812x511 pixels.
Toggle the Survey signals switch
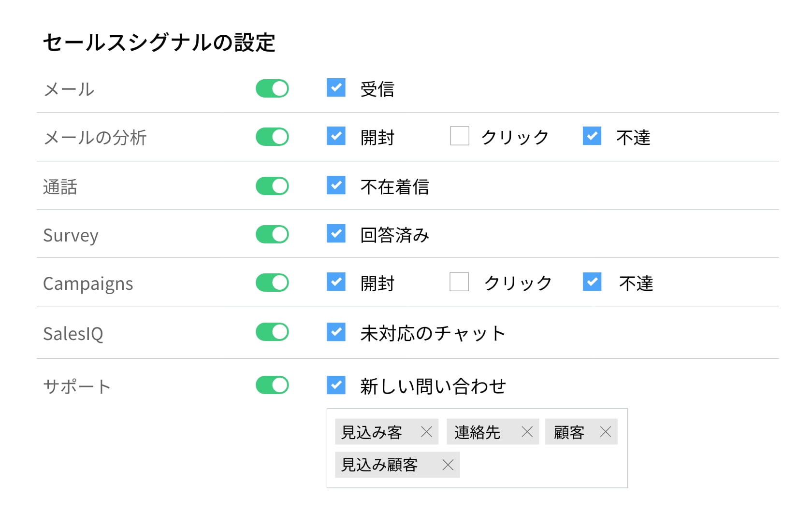(272, 234)
